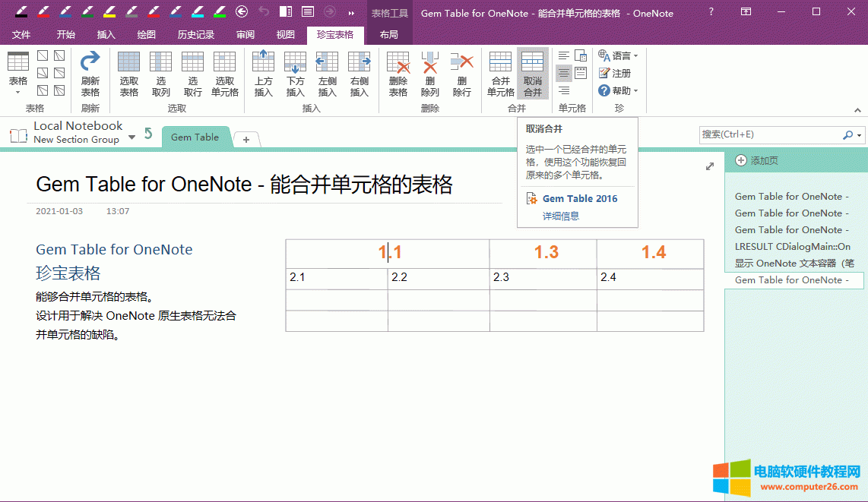Screen dimensions: 868x502
Task: Toggle right alignment for cell text
Action: (563, 90)
